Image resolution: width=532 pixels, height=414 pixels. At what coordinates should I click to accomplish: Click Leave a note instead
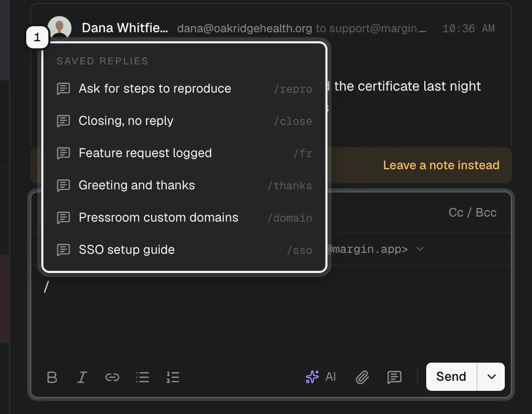pos(441,165)
